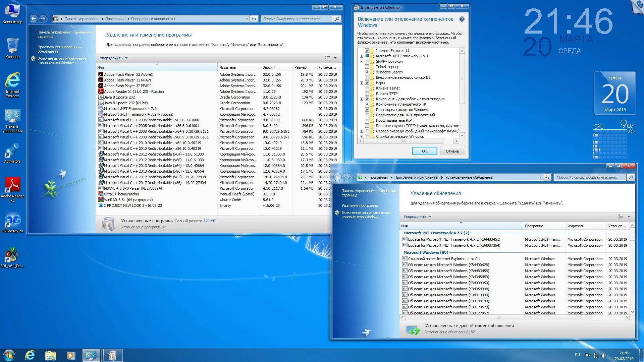Click the updates search field
The height and width of the screenshot is (362, 644).
[589, 177]
